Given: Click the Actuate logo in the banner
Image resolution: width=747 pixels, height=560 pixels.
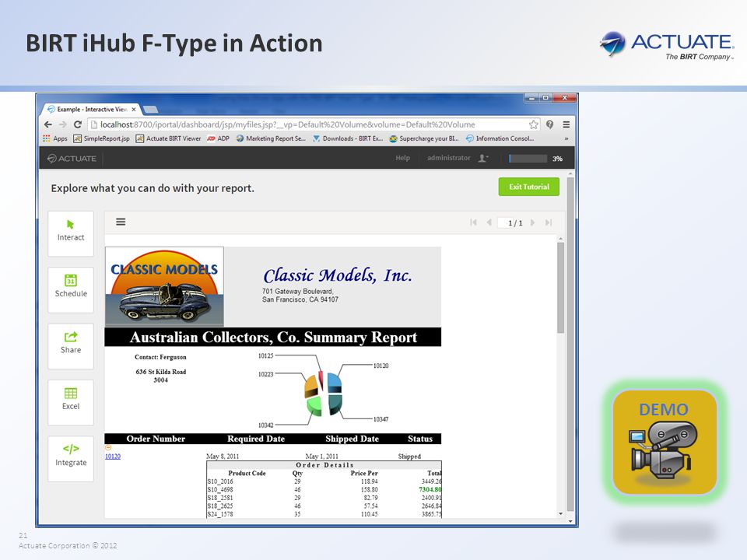Looking at the screenshot, I should 72,158.
